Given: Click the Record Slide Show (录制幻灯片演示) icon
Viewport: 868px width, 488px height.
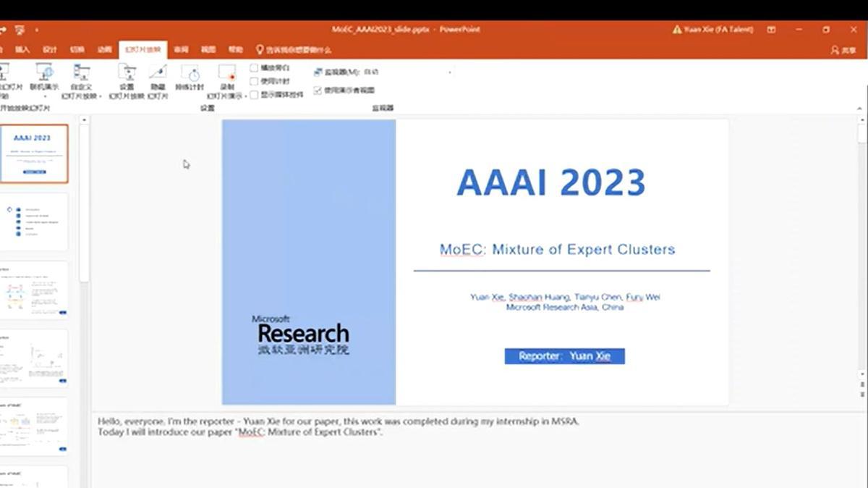Looking at the screenshot, I should click(227, 72).
